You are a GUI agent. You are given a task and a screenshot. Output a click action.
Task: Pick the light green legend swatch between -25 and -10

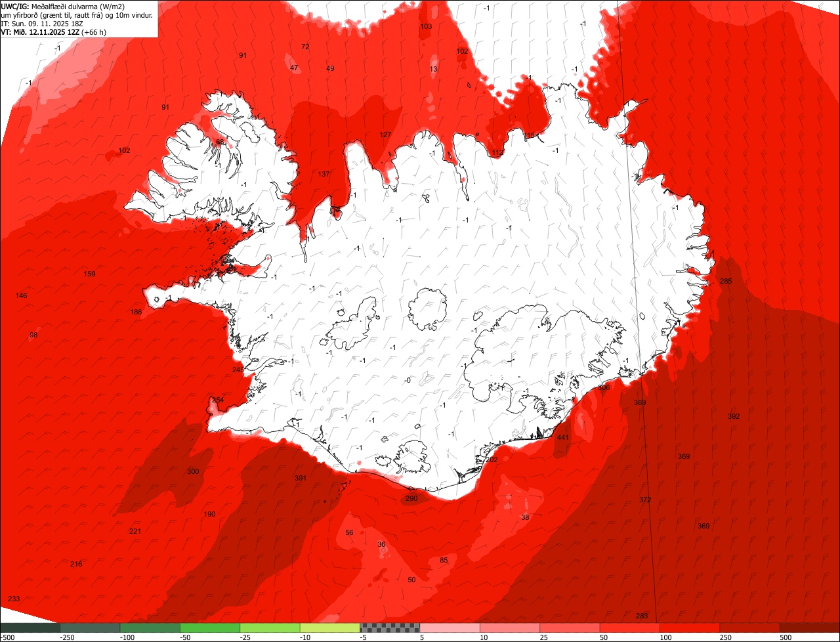(270, 628)
